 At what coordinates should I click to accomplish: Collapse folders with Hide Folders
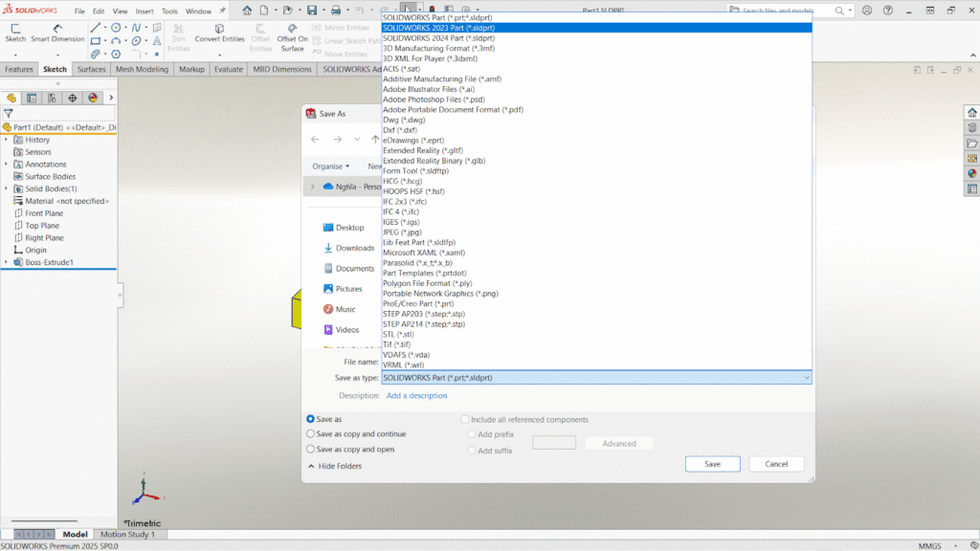click(x=334, y=466)
